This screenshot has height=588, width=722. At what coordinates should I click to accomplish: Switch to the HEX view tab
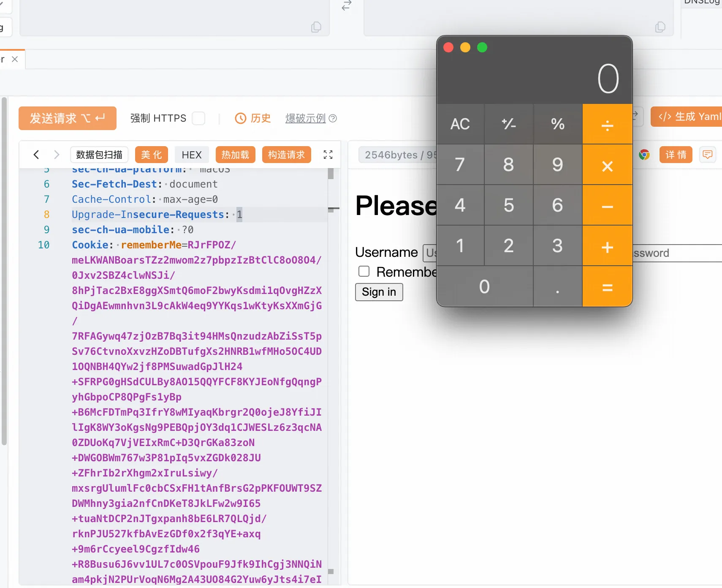click(x=192, y=155)
